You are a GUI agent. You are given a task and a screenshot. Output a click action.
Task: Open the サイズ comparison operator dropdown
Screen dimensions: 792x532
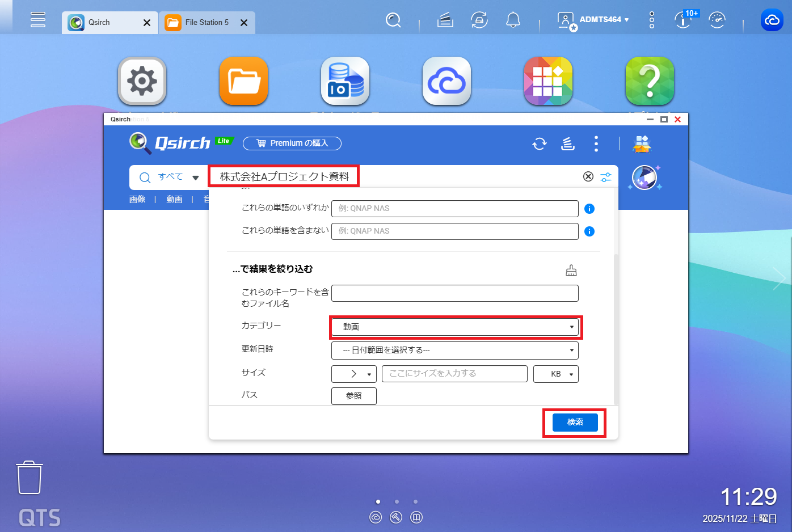(x=354, y=374)
